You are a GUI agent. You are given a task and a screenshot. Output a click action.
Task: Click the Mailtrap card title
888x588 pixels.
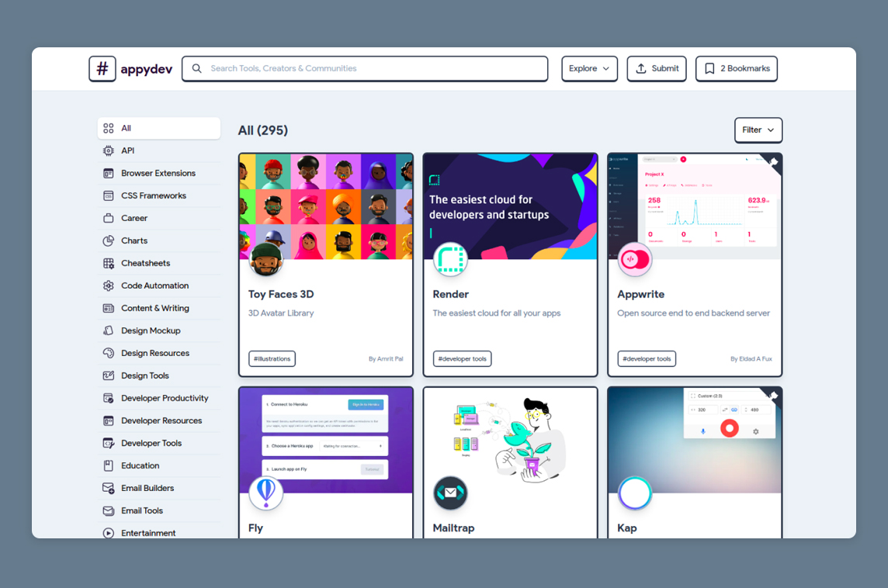[453, 528]
